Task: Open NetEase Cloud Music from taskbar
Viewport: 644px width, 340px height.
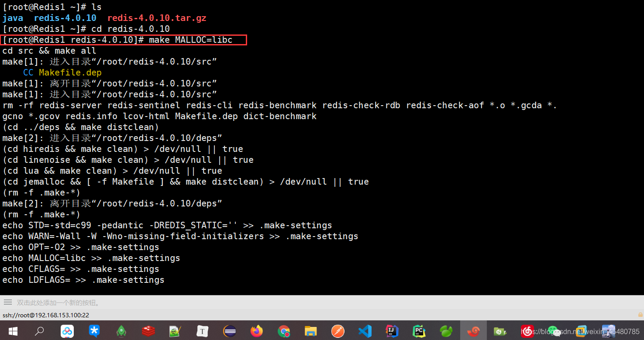Action: point(527,331)
